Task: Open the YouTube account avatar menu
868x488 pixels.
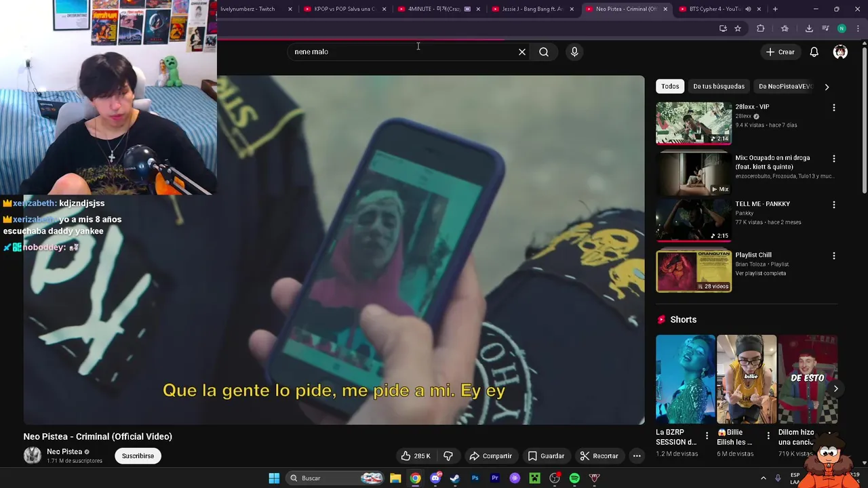Action: tap(840, 52)
